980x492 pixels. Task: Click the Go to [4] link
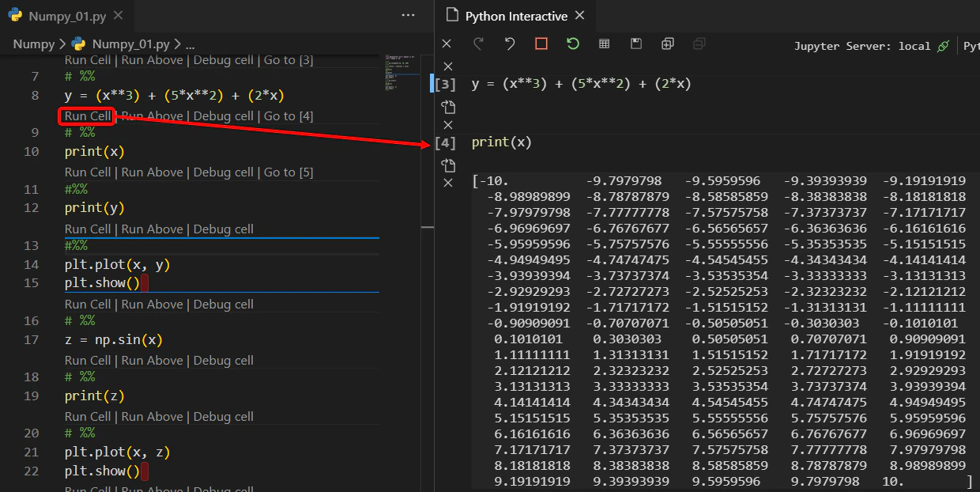[x=288, y=116]
